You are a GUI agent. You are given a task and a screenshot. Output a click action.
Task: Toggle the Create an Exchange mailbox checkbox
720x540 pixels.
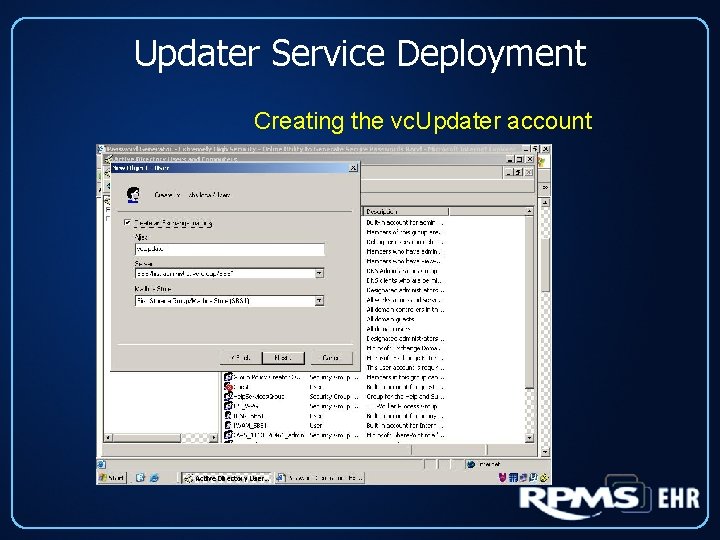click(x=127, y=223)
